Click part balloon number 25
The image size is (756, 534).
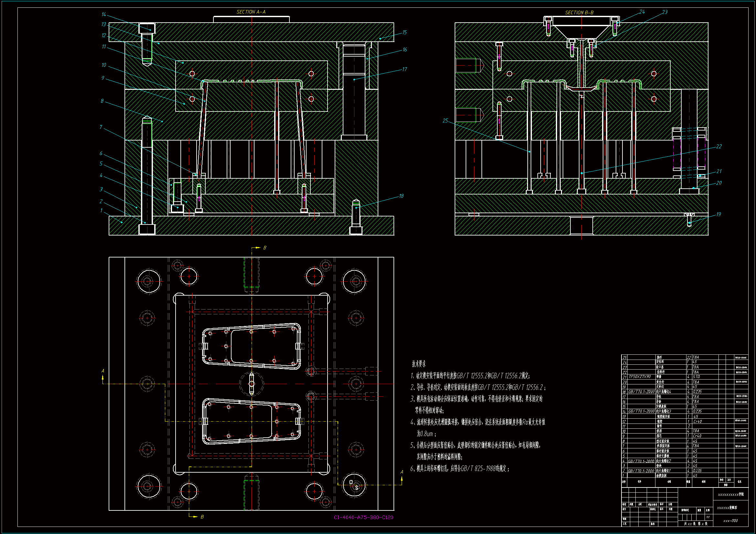[x=445, y=121]
